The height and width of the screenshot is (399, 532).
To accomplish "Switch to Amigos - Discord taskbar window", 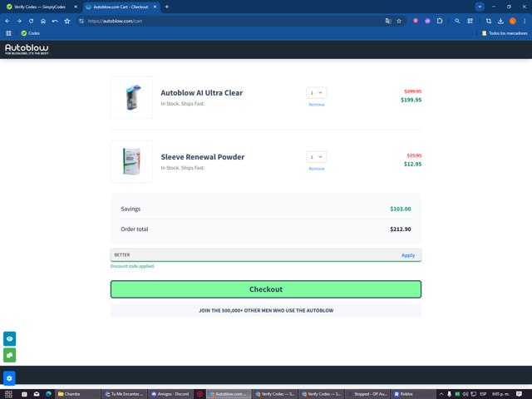I will pyautogui.click(x=170, y=394).
